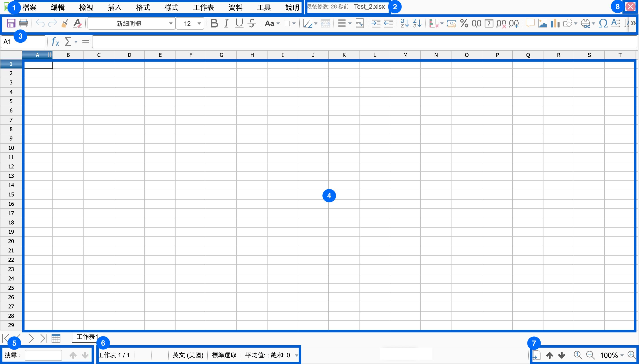Zoom out using the minus magnifier
The height and width of the screenshot is (364, 639).
590,355
